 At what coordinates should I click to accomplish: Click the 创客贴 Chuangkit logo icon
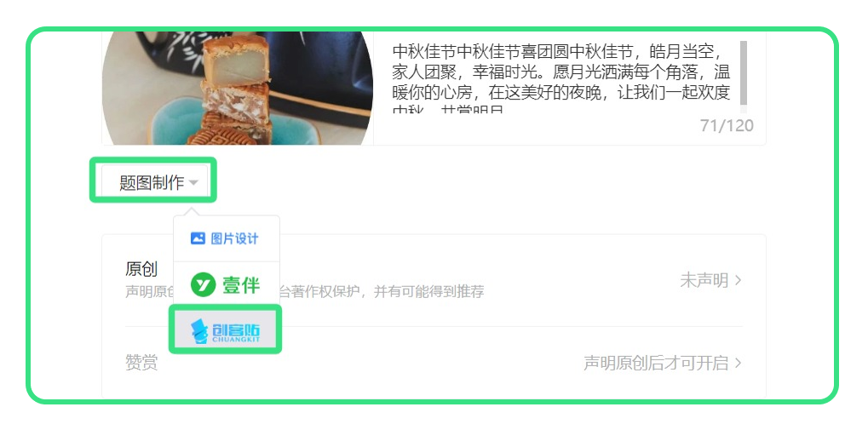pyautogui.click(x=198, y=332)
